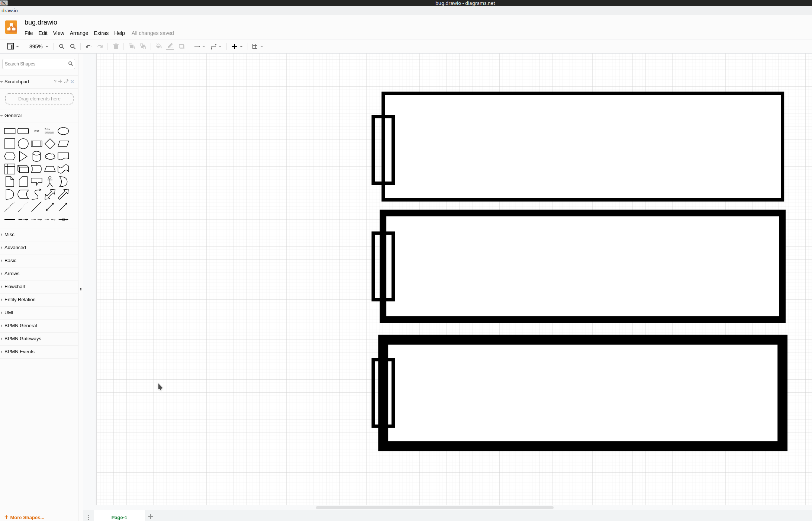Open the insert plus dropdown

click(x=237, y=46)
